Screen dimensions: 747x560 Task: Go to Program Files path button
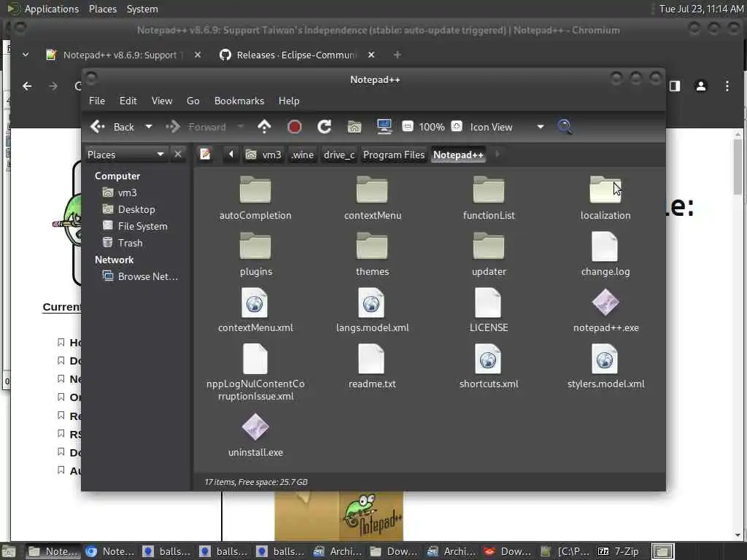click(x=393, y=155)
